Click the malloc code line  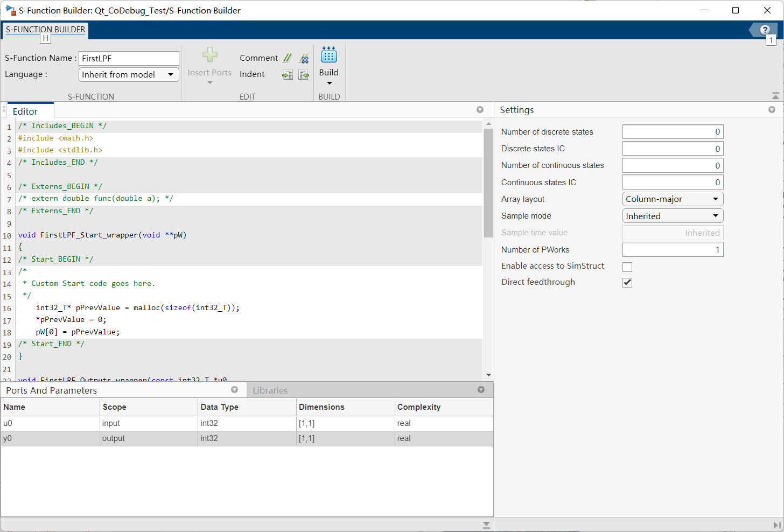point(138,308)
